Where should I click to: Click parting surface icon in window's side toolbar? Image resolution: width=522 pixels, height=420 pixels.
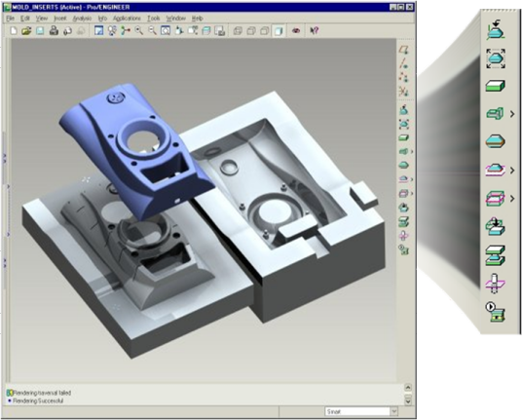click(x=403, y=179)
